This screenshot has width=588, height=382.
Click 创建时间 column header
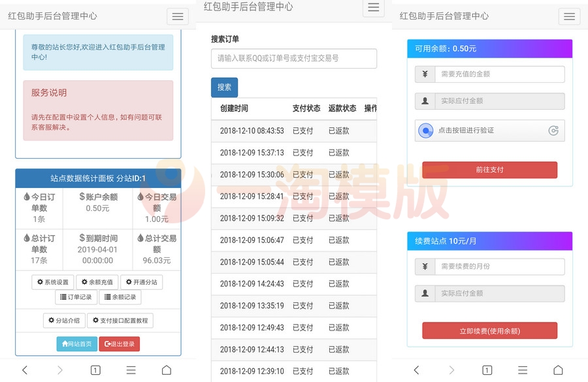click(x=234, y=108)
